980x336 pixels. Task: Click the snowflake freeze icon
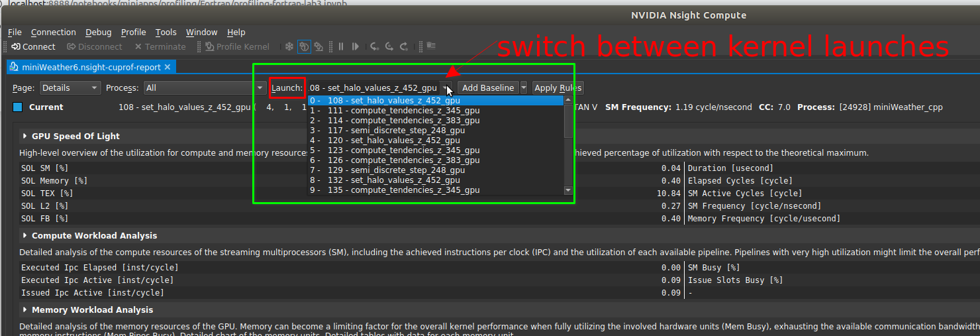coord(289,46)
